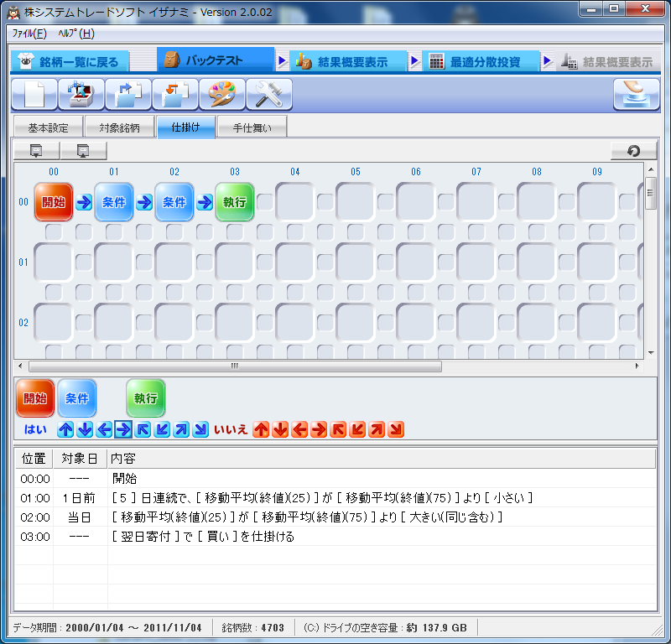Click the first small monitor icon button
671x644 pixels.
pyautogui.click(x=36, y=151)
